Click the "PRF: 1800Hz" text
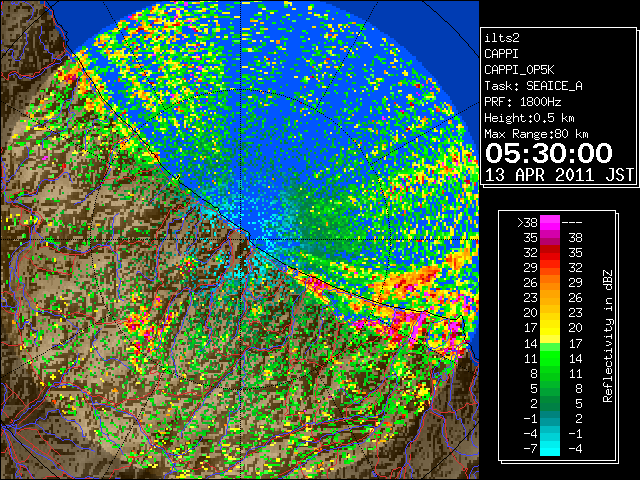 (x=522, y=102)
